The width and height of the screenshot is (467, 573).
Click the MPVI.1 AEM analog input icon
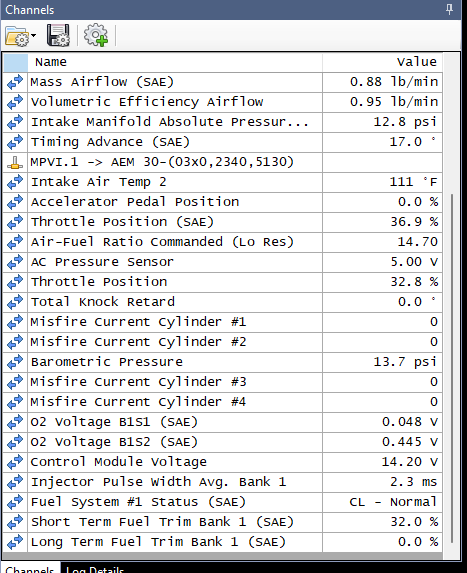click(x=15, y=162)
